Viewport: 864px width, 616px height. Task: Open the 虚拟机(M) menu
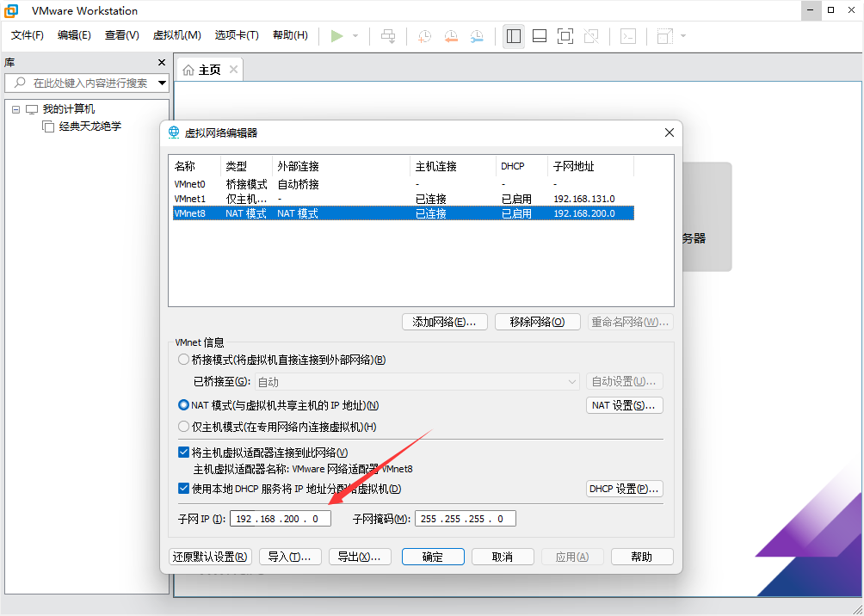point(176,35)
